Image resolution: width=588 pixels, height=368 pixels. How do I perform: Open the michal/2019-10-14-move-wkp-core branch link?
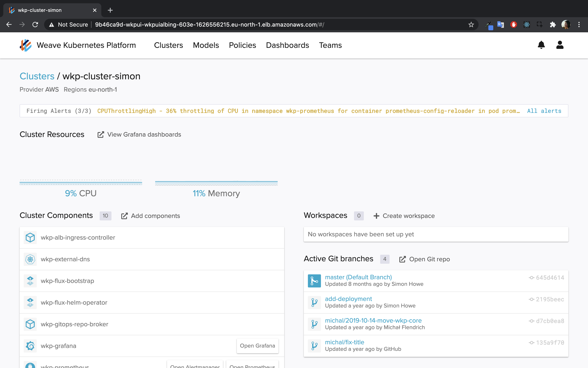coord(373,321)
